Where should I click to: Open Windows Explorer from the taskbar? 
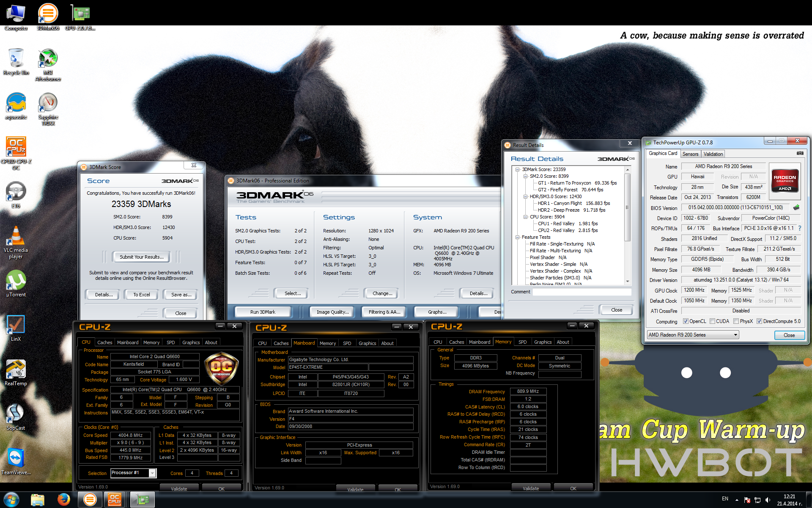pos(38,500)
